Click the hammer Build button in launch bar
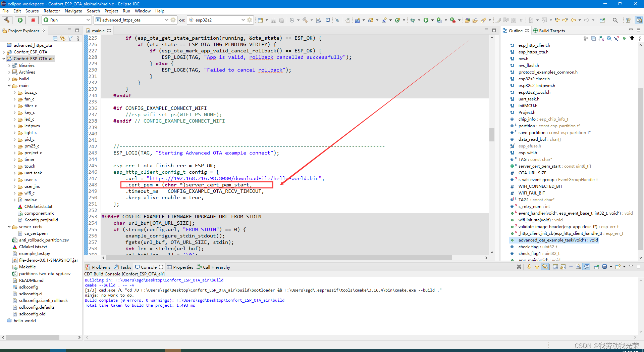644x352 pixels. click(x=7, y=20)
